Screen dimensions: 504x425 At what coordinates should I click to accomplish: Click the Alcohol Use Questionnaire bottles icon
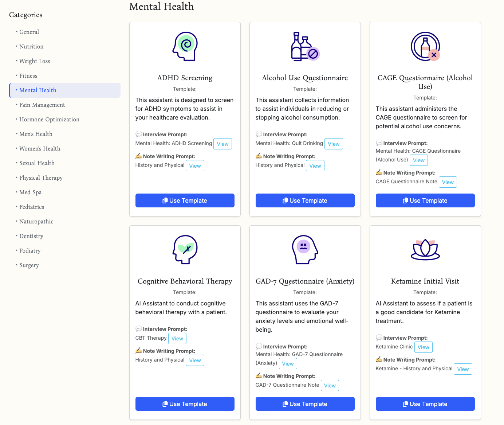pos(305,46)
